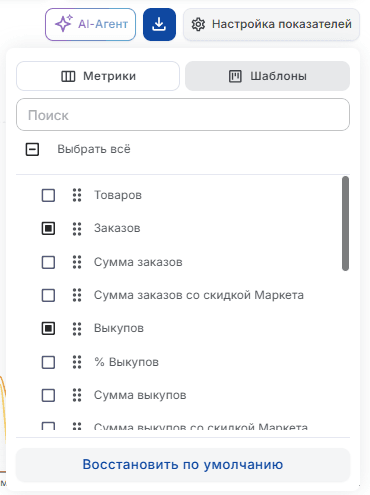Check the Сумма выкупов checkbox
Screen dimensions: 370x495
point(48,396)
